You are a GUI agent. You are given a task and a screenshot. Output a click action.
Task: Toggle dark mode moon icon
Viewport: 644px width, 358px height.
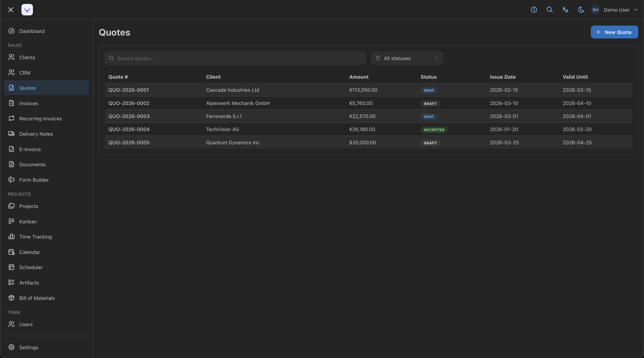pos(581,10)
